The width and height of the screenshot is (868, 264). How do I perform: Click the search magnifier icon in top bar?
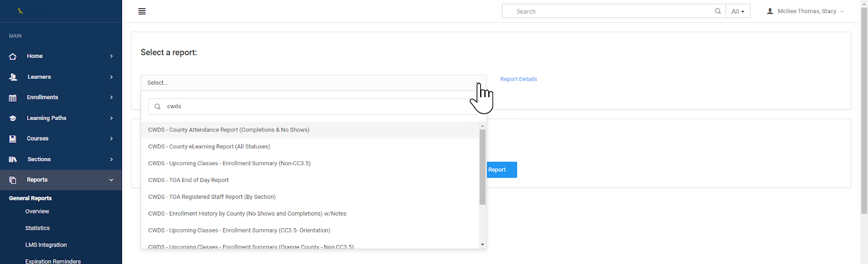click(x=718, y=11)
